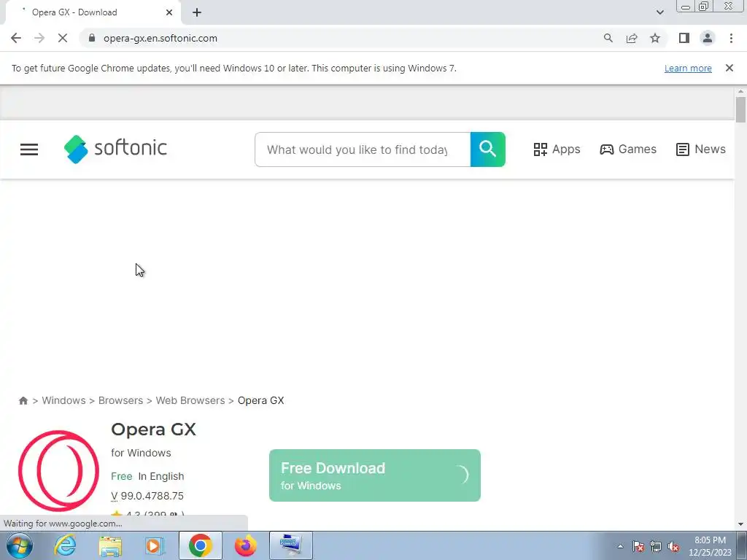Click the browser forward arrow

(39, 38)
